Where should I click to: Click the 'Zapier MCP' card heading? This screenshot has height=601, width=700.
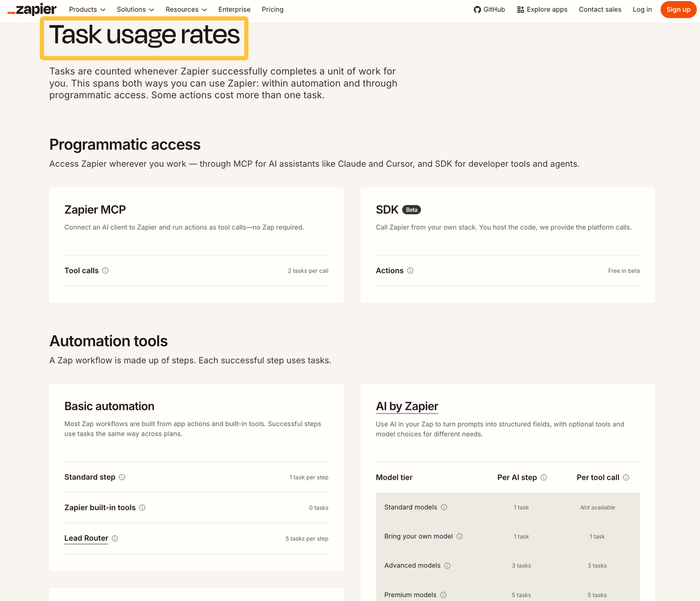point(95,209)
